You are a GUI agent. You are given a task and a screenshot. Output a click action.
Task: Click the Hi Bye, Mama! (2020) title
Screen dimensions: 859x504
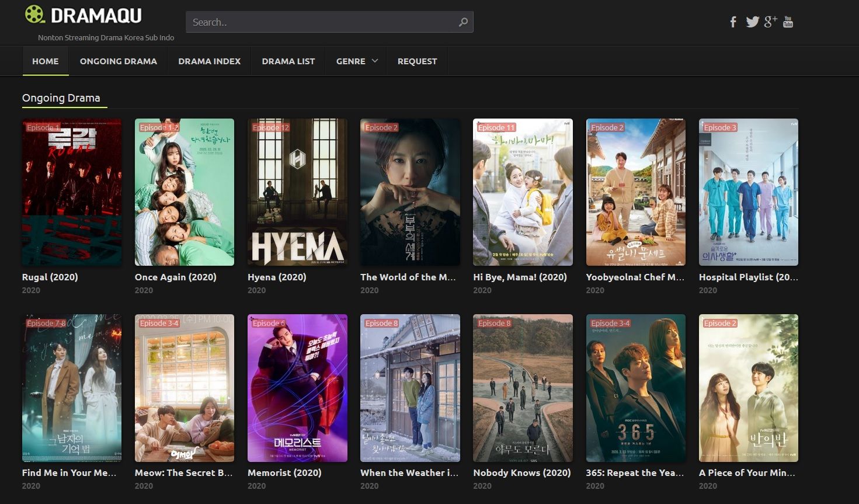pyautogui.click(x=520, y=277)
